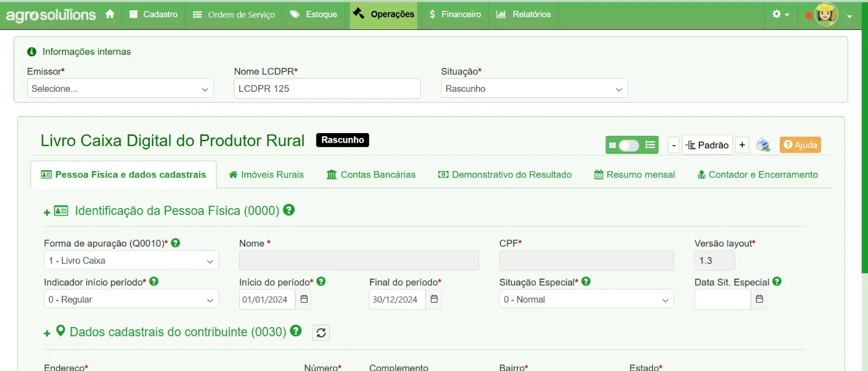Open the settings gear menu
The height and width of the screenshot is (371, 868).
780,15
